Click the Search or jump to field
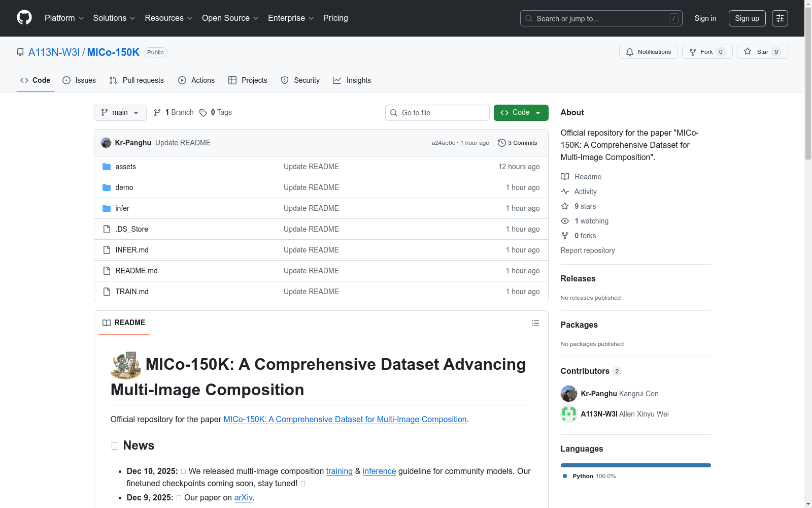The height and width of the screenshot is (508, 812). (601, 18)
